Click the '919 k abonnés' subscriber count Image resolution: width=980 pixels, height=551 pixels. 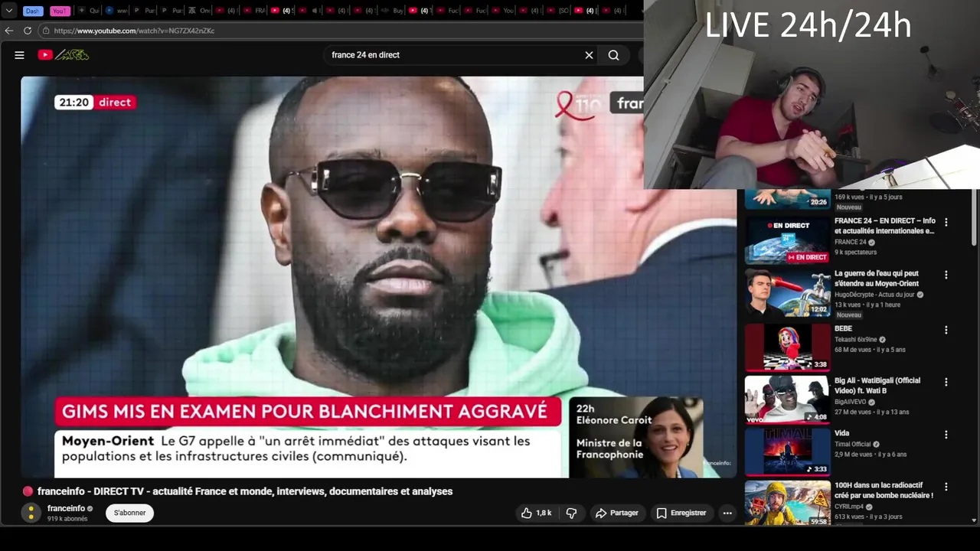67,519
